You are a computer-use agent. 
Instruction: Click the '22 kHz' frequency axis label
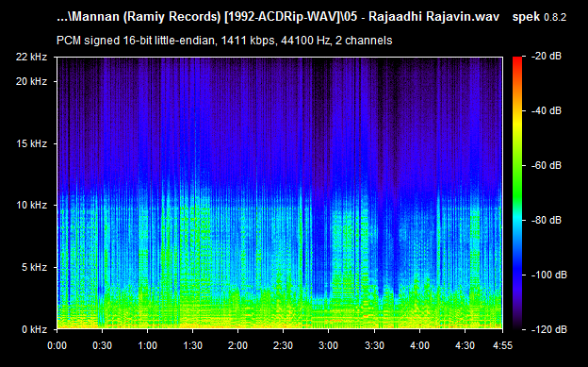(31, 58)
